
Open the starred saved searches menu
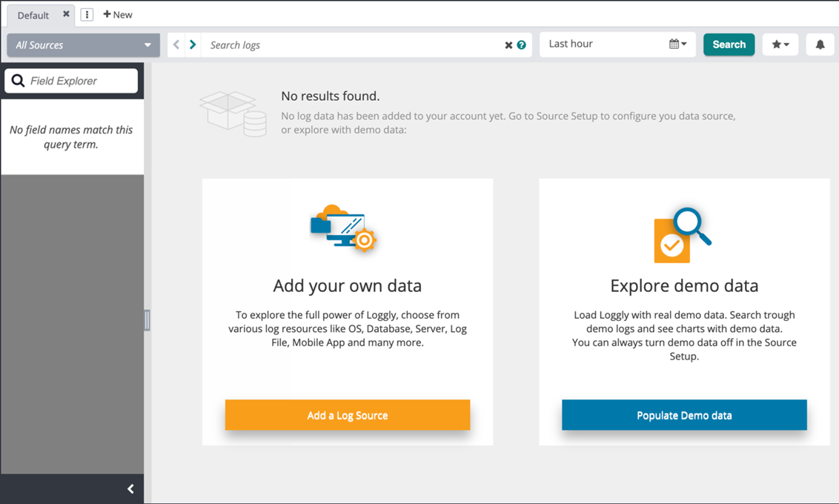[x=780, y=44]
